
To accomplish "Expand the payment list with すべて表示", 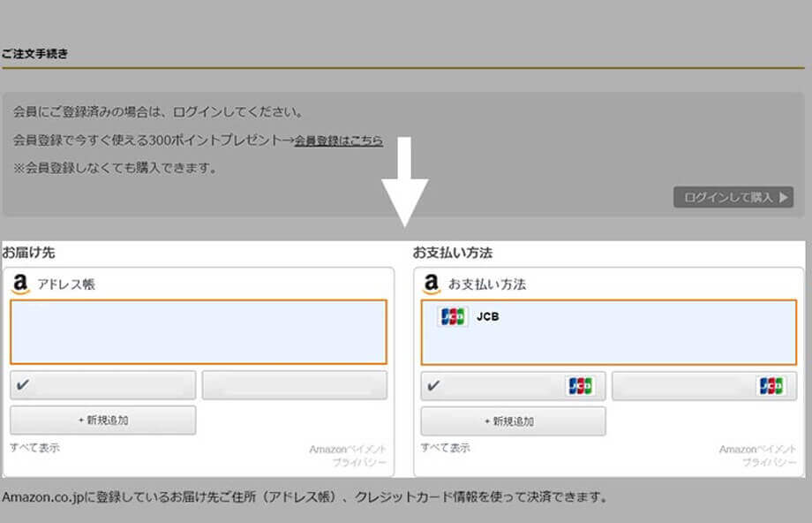I will 445,448.
